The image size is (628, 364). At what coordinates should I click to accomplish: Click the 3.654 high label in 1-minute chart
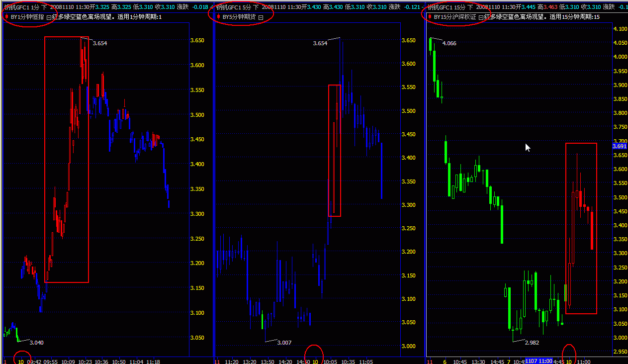(x=100, y=43)
